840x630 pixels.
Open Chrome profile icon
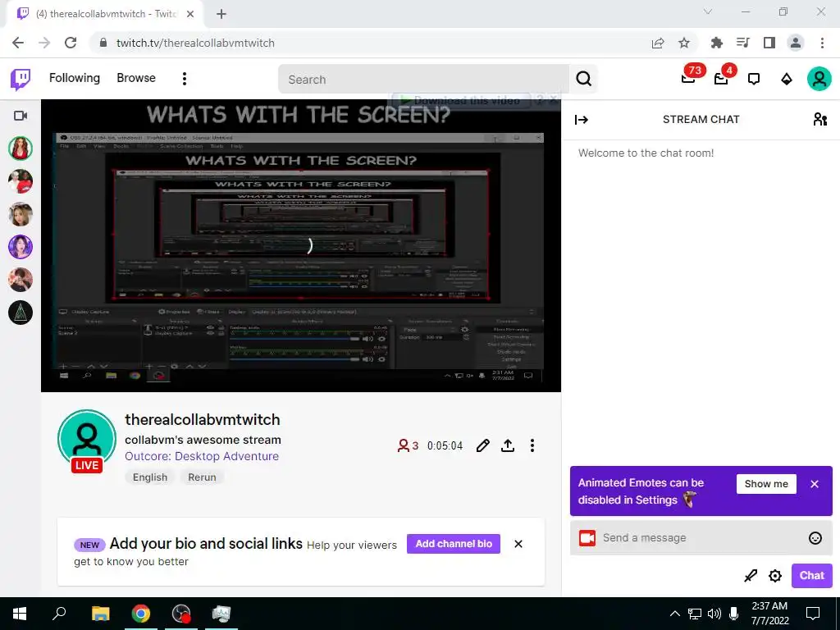tap(796, 43)
